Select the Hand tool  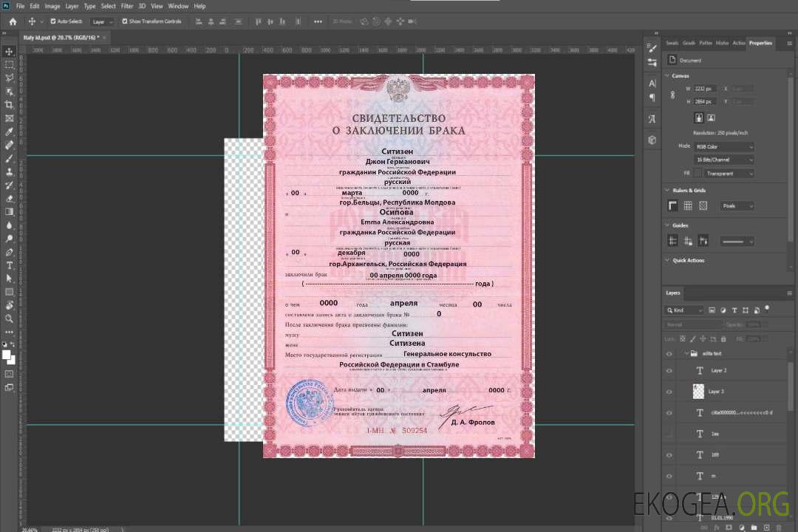(9, 305)
